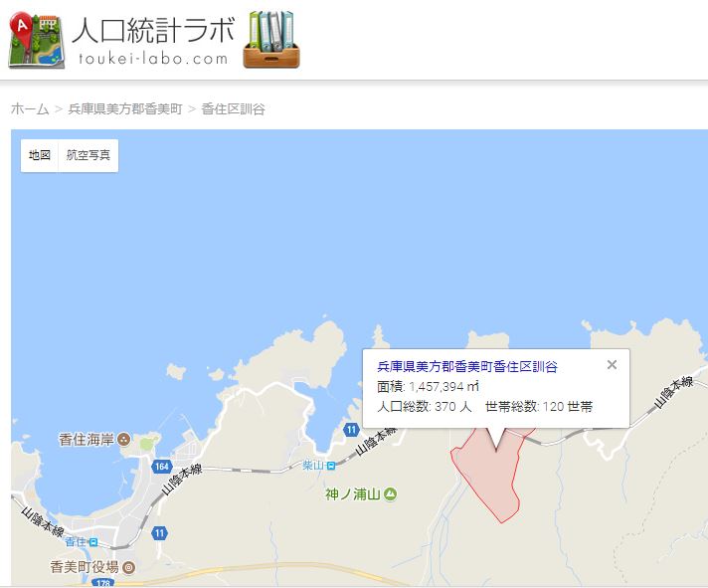Open the ホーム breadcrumb link
The width and height of the screenshot is (708, 588).
pos(30,108)
